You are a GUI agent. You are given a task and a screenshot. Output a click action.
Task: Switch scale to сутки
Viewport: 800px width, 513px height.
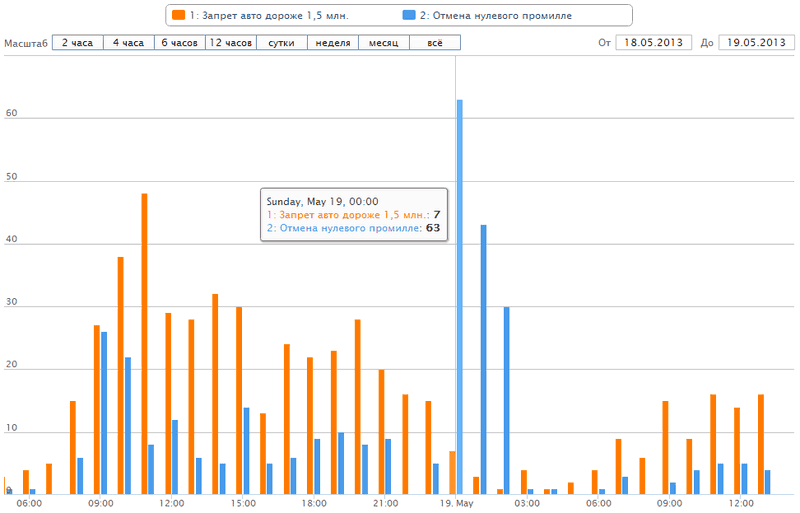point(282,42)
